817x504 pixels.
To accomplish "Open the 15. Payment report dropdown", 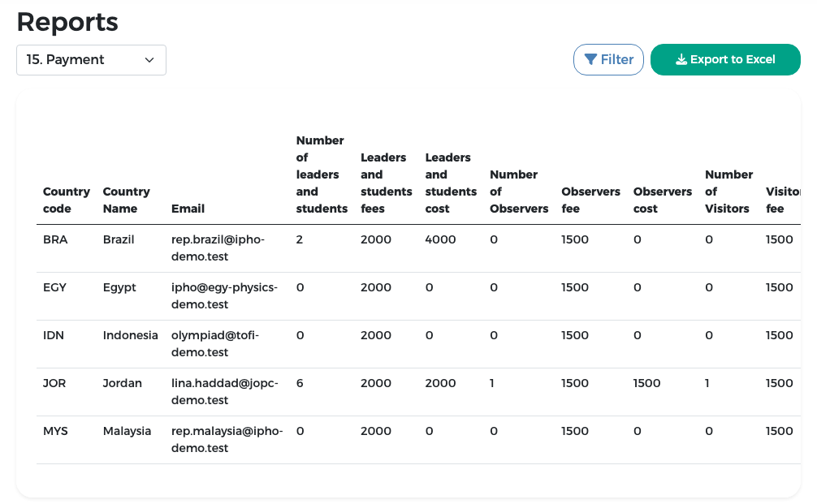I will 91,60.
